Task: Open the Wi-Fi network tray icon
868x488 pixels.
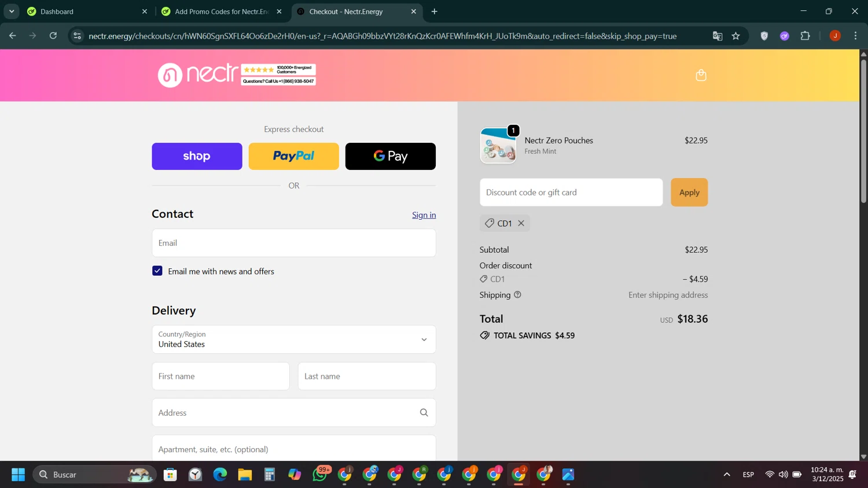Action: 770,475
